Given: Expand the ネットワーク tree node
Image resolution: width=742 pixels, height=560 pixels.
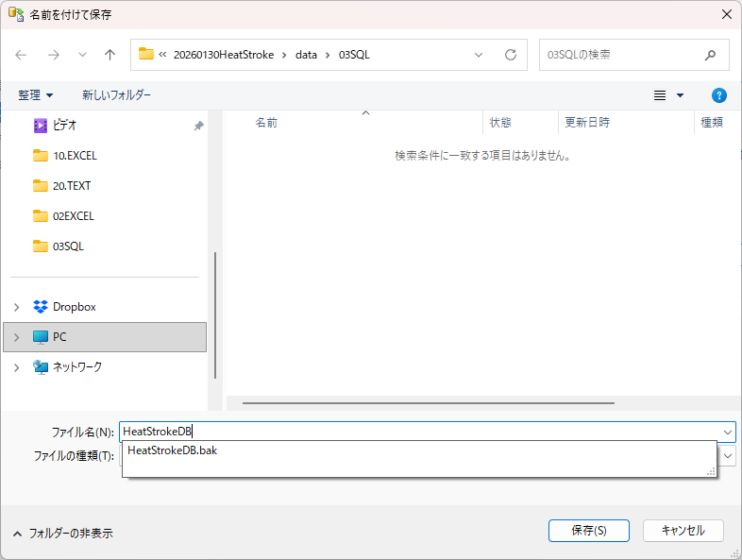Looking at the screenshot, I should click(16, 367).
